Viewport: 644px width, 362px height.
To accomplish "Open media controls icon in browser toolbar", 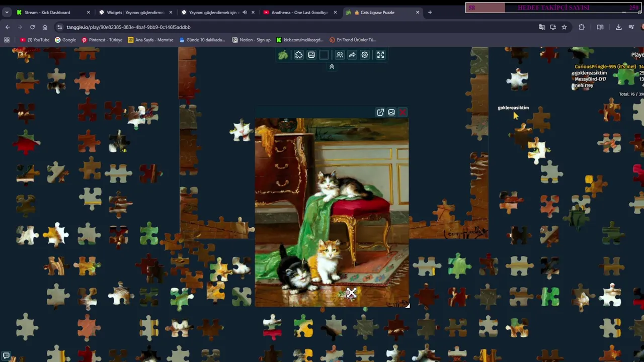I will [x=631, y=27].
